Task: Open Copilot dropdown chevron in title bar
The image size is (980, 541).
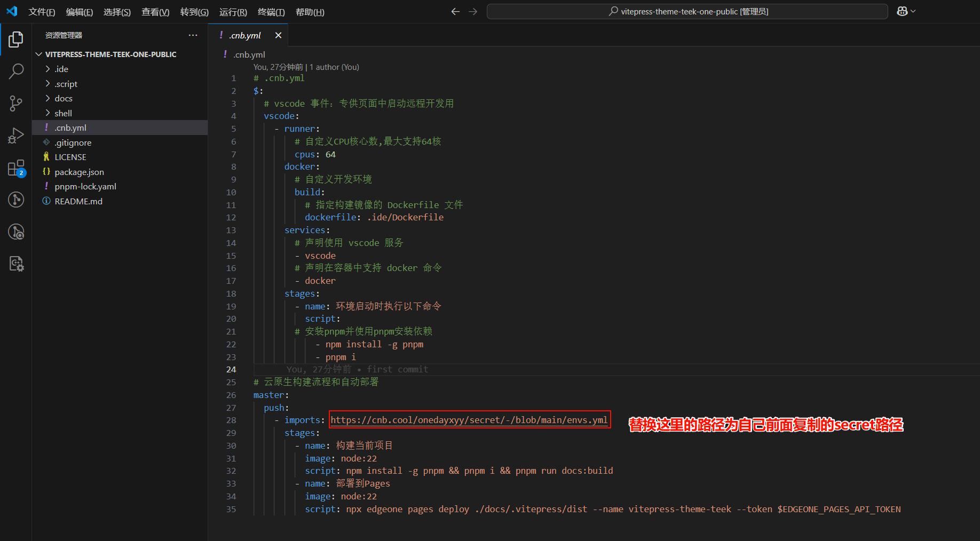Action: [x=913, y=11]
